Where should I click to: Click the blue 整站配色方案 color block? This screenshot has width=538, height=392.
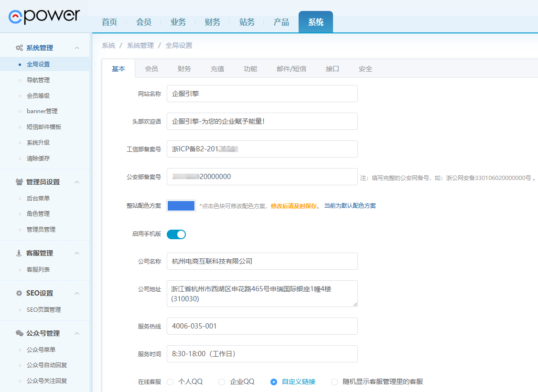[181, 206]
